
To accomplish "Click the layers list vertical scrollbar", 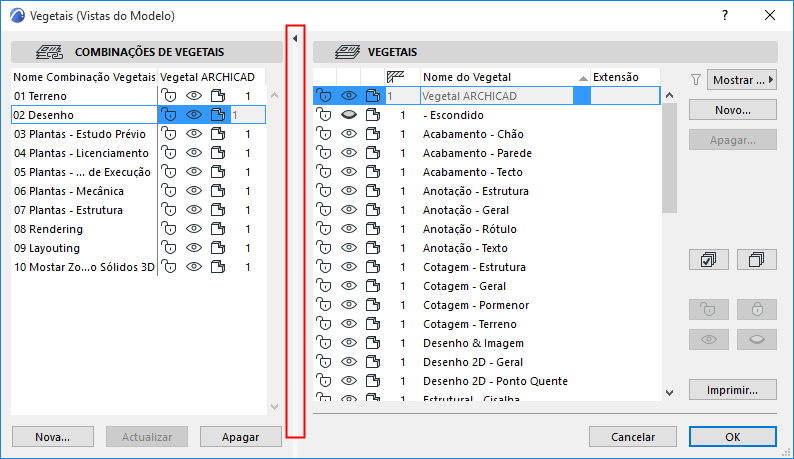I will (670, 160).
